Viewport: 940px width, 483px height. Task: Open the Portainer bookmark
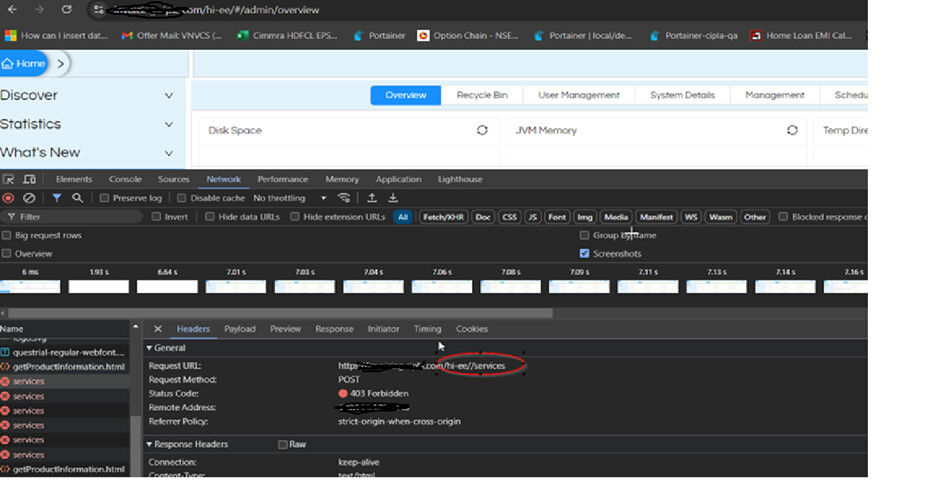coord(379,35)
